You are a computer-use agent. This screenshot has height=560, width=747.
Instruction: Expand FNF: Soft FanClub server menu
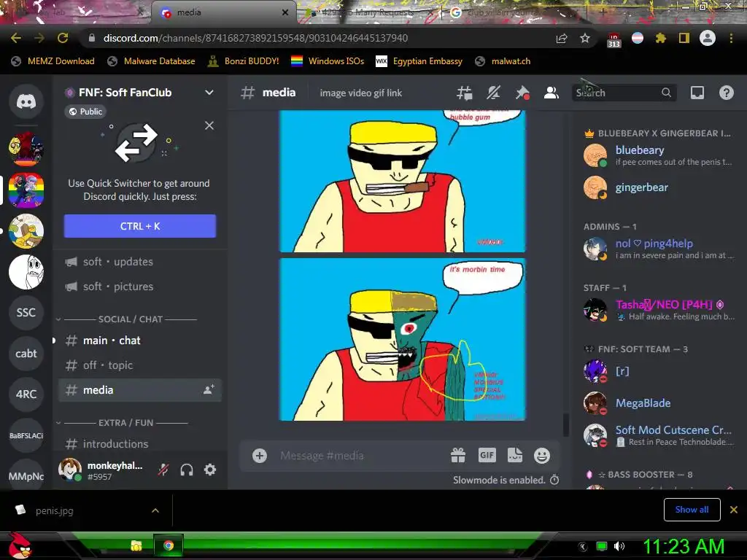click(x=209, y=93)
